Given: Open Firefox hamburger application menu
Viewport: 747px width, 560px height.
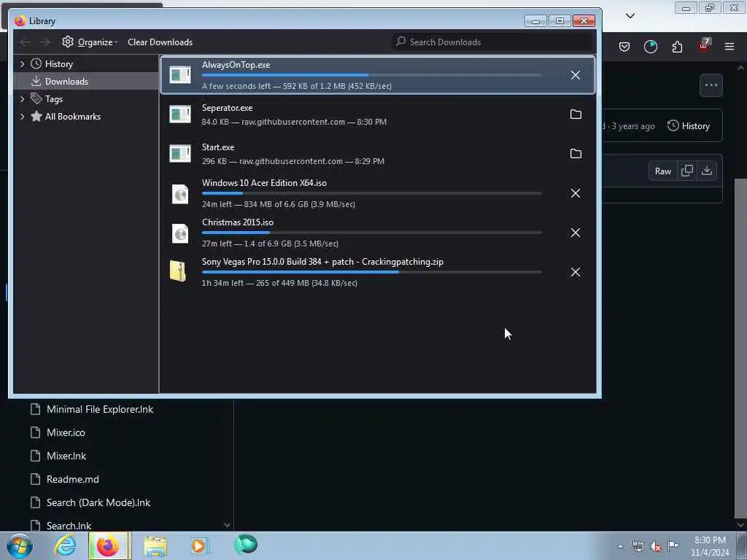Looking at the screenshot, I should pos(729,47).
